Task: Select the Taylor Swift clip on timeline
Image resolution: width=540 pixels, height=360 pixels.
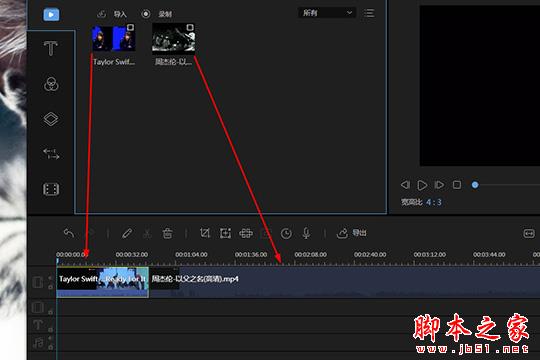Action: click(103, 282)
